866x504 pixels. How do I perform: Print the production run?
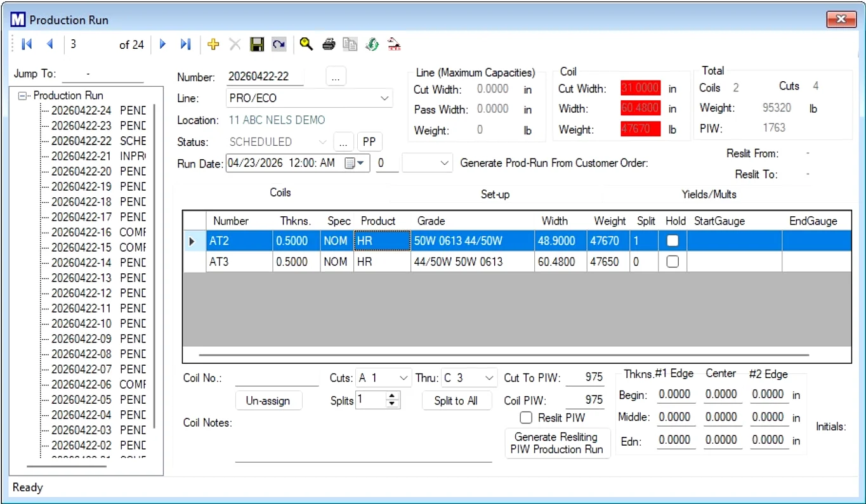click(x=328, y=44)
